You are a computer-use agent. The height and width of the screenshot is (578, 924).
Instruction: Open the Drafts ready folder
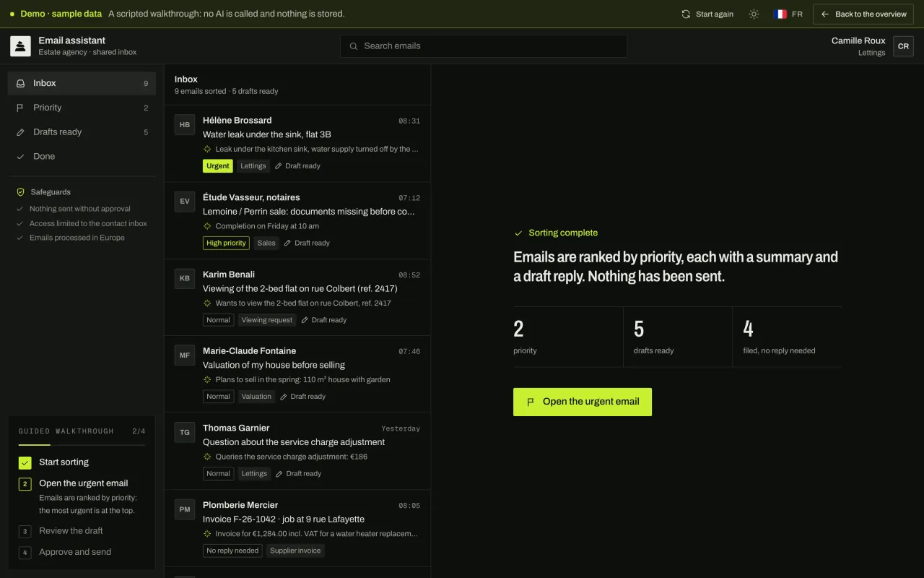(x=82, y=132)
